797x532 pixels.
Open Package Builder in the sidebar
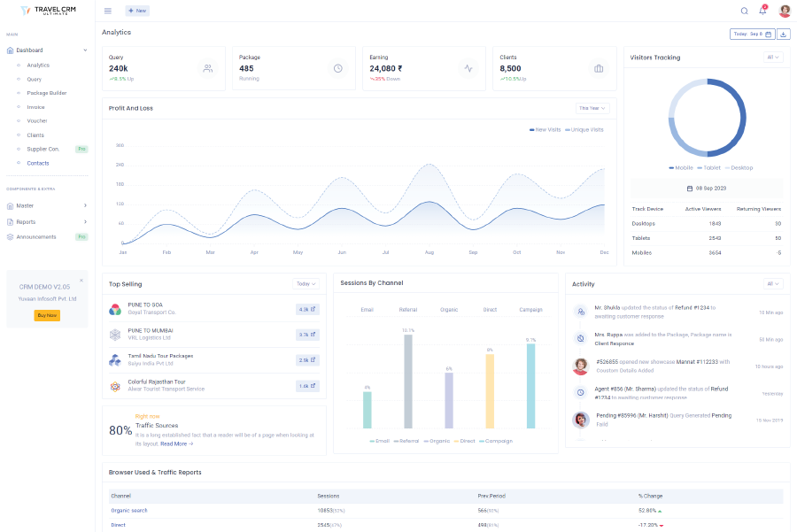[x=46, y=93]
